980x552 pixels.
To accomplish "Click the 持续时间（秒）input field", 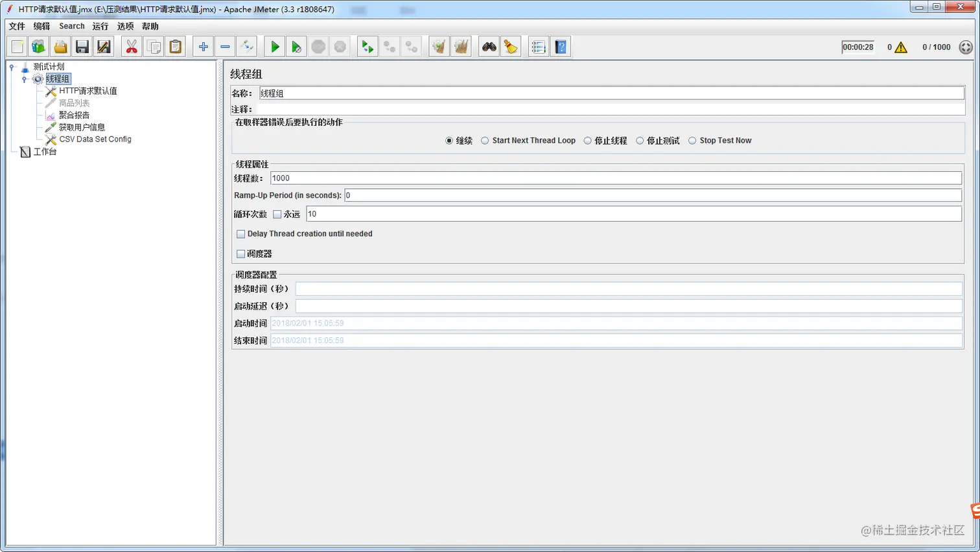I will (x=629, y=289).
